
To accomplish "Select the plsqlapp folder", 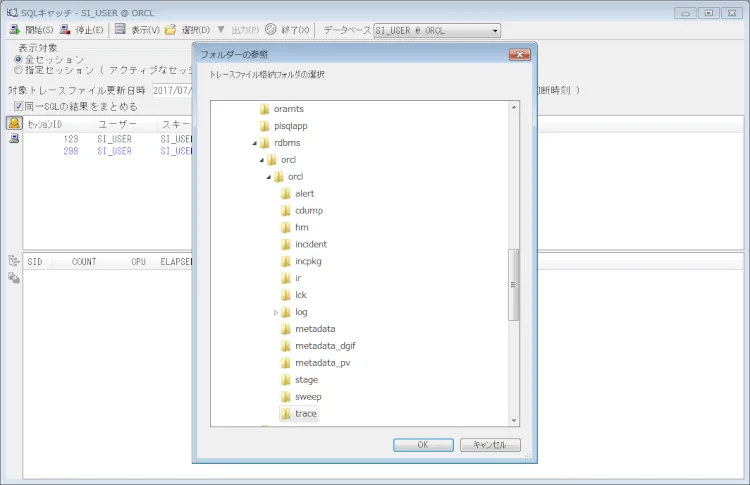I will (x=290, y=126).
